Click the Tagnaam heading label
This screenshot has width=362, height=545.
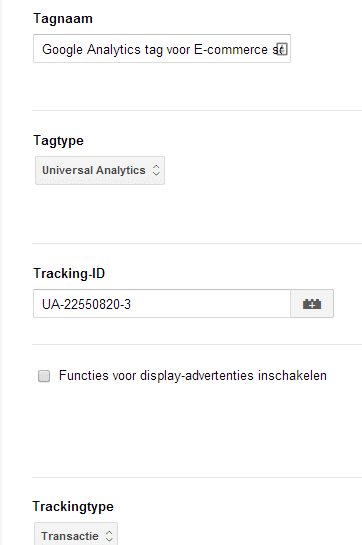[63, 18]
